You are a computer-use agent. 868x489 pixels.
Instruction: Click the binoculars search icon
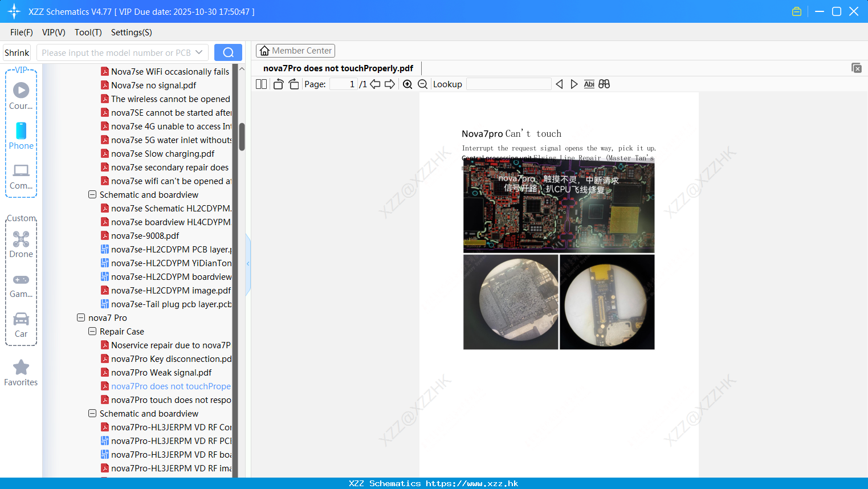click(x=604, y=84)
